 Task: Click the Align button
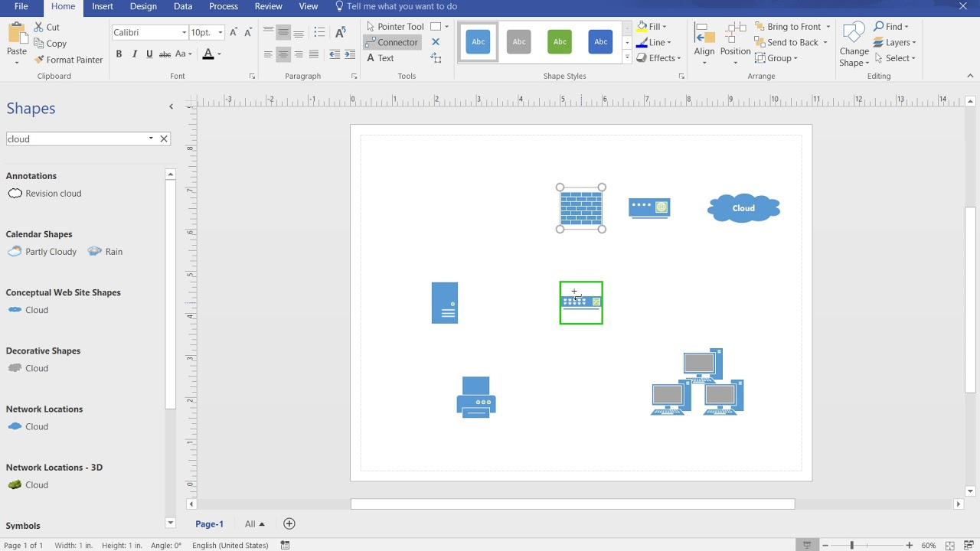coord(704,43)
